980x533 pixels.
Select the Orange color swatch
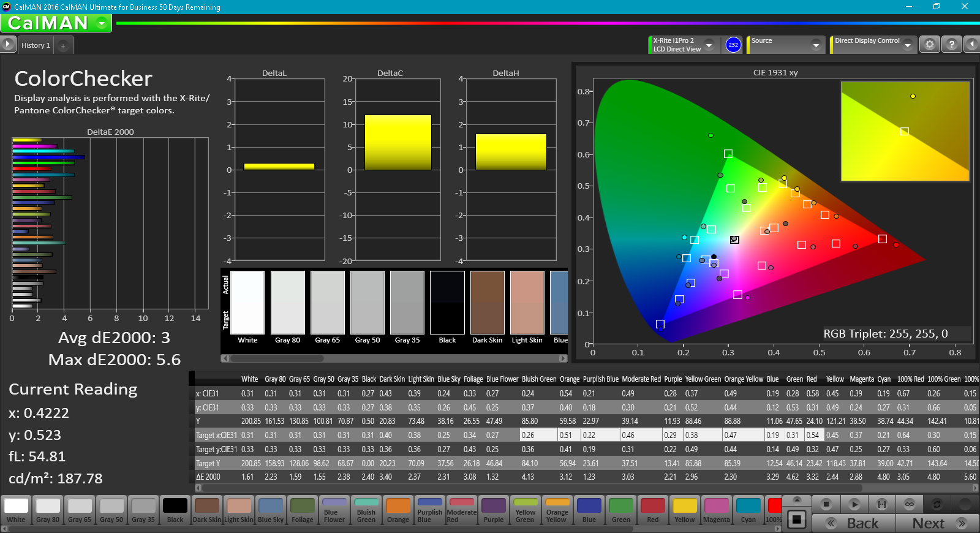398,510
